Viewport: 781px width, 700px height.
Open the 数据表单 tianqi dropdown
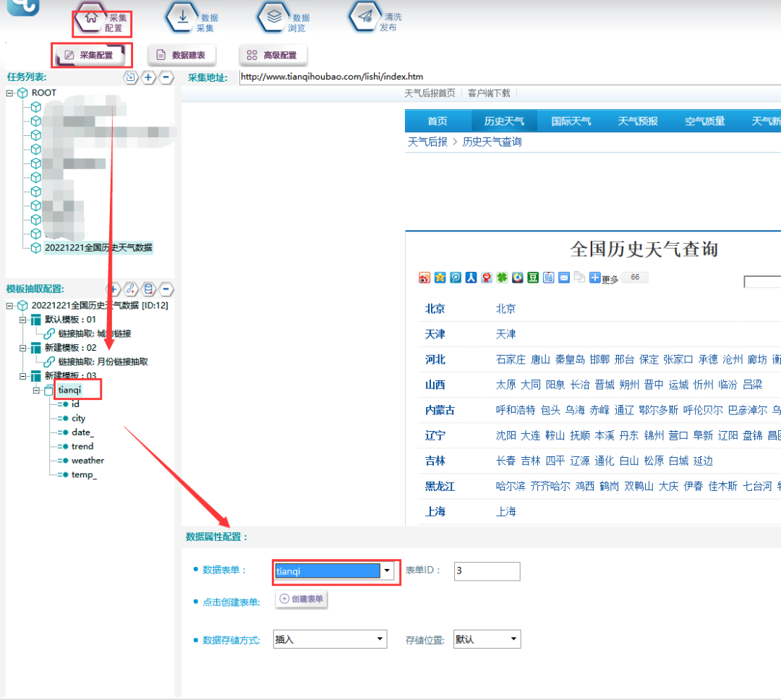[x=388, y=571]
